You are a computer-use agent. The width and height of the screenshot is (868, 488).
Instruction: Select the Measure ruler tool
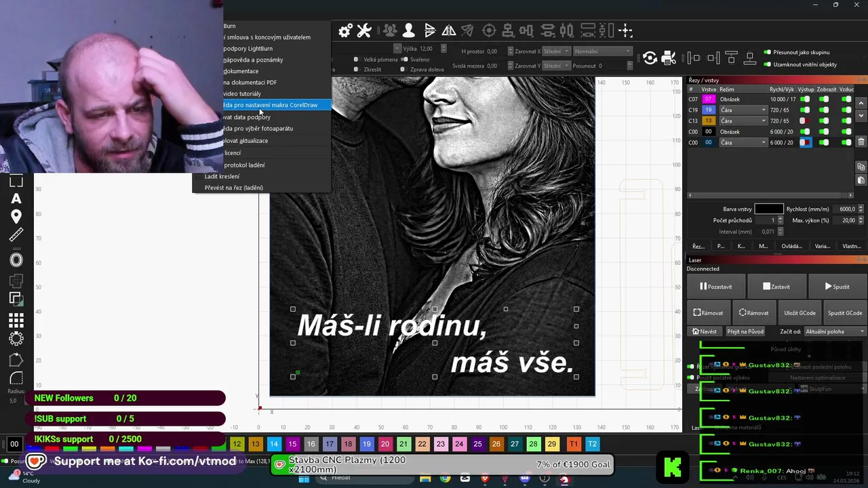coord(16,235)
